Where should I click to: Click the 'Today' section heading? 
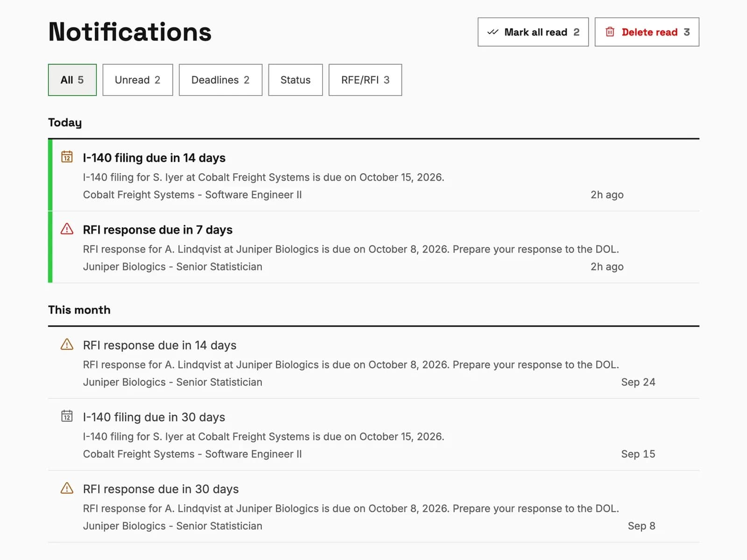coord(65,123)
